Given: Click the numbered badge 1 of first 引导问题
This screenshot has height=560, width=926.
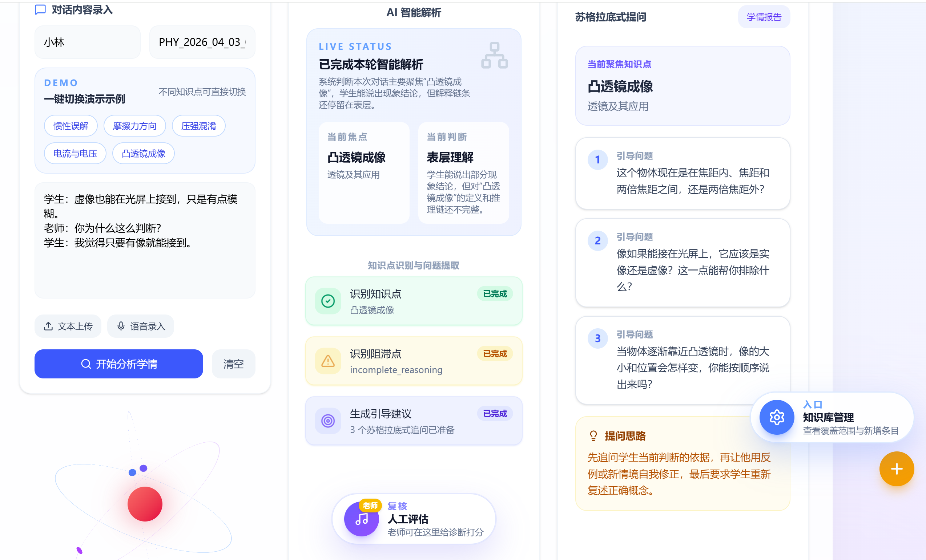Looking at the screenshot, I should pos(597,160).
